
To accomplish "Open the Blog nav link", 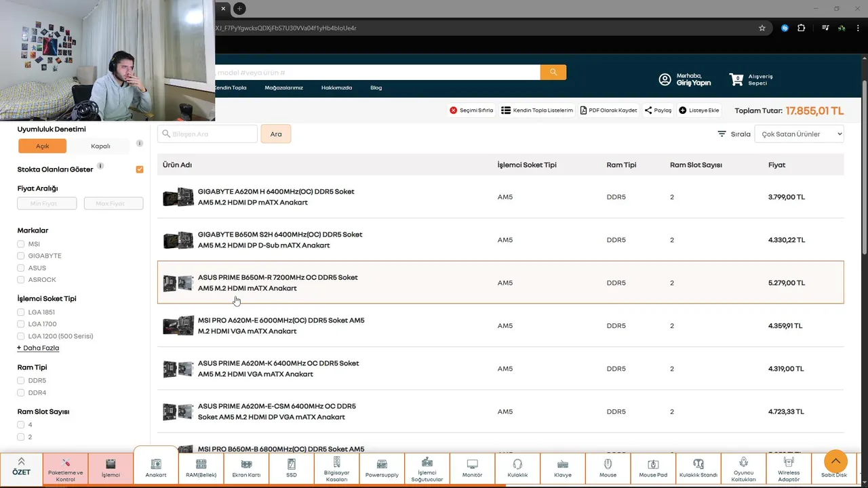I will pos(376,87).
